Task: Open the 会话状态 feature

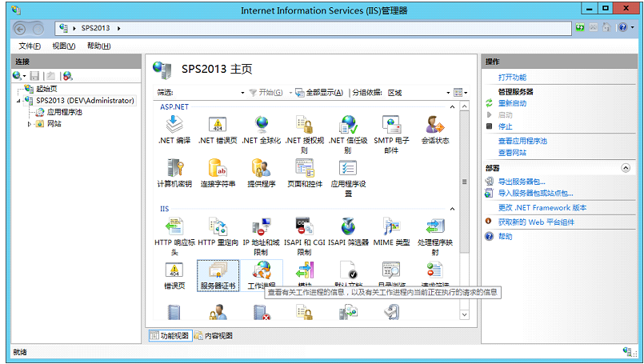Action: click(435, 130)
